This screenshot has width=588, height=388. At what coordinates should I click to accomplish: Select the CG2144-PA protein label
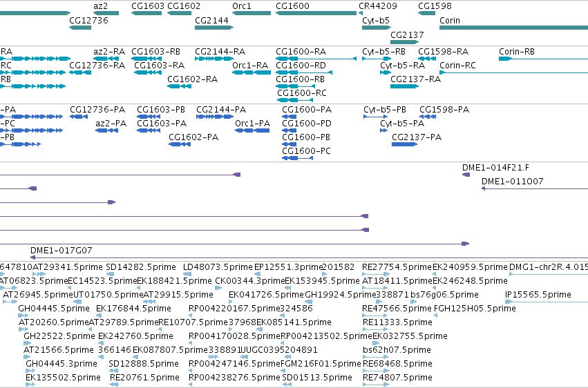coord(221,109)
